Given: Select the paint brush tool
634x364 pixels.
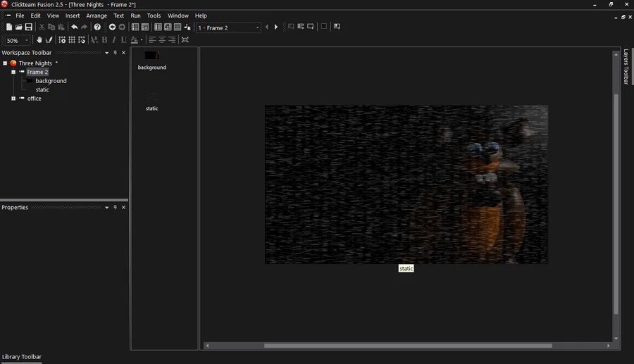Looking at the screenshot, I should (49, 40).
